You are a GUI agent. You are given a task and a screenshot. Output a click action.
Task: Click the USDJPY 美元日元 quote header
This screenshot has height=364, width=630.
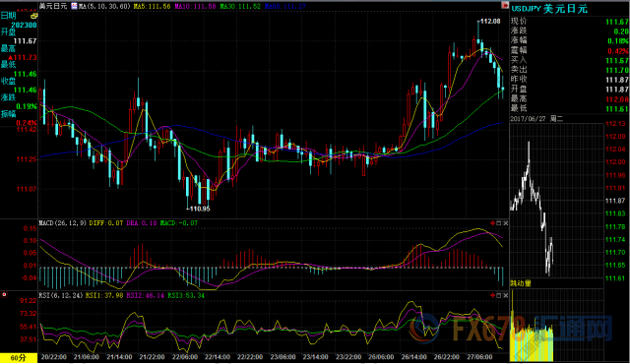tap(549, 9)
